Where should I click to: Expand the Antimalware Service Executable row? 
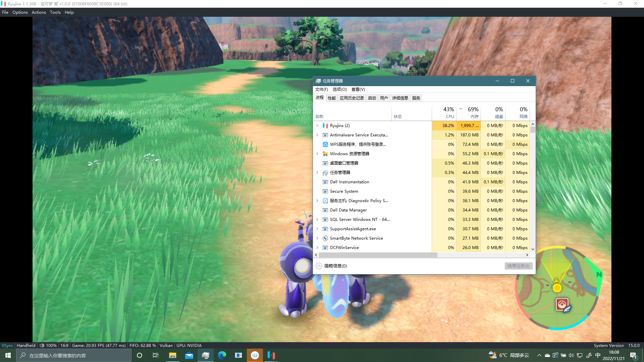(x=317, y=135)
